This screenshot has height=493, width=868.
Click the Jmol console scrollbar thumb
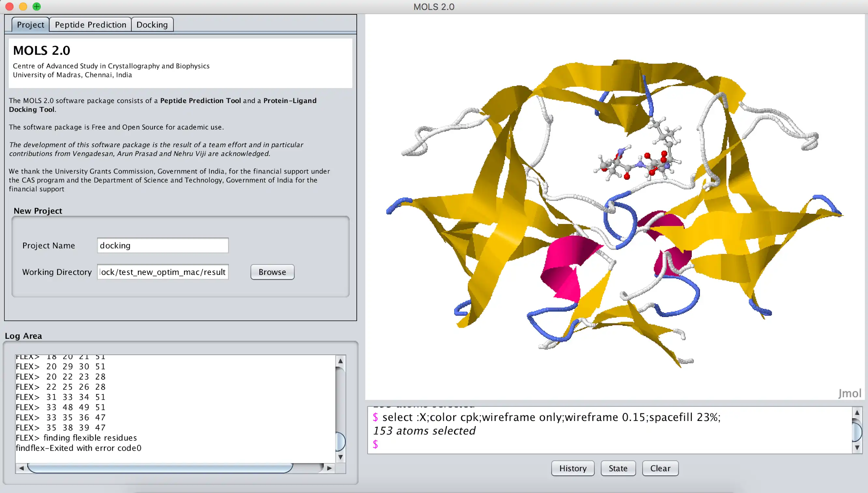tap(857, 431)
